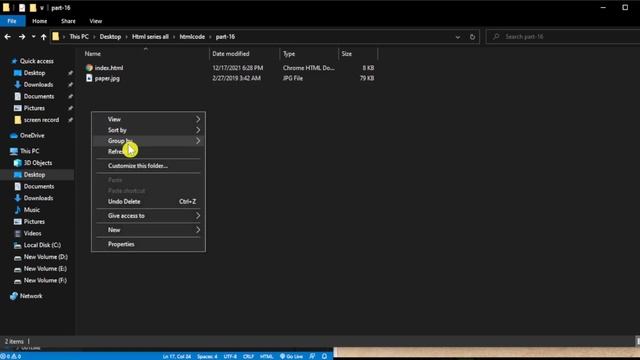Open the 'screen record' pinned folder
This screenshot has height=360, width=640.
click(x=41, y=120)
